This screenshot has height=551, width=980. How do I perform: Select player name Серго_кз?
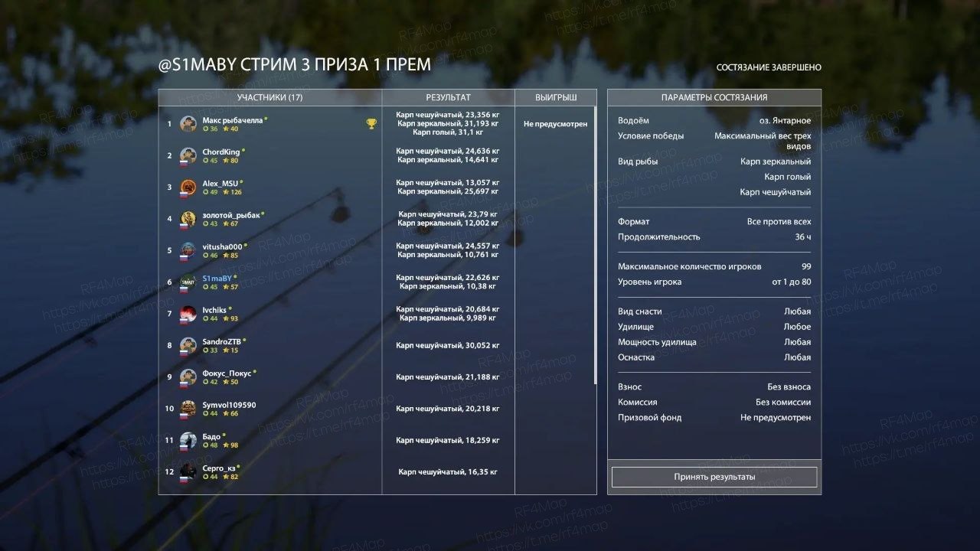219,468
